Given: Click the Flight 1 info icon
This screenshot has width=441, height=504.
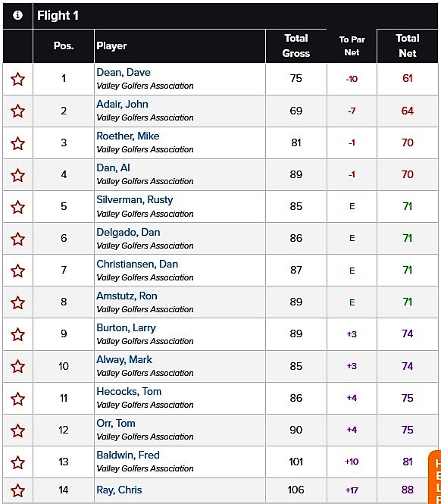Looking at the screenshot, I should pyautogui.click(x=17, y=15).
